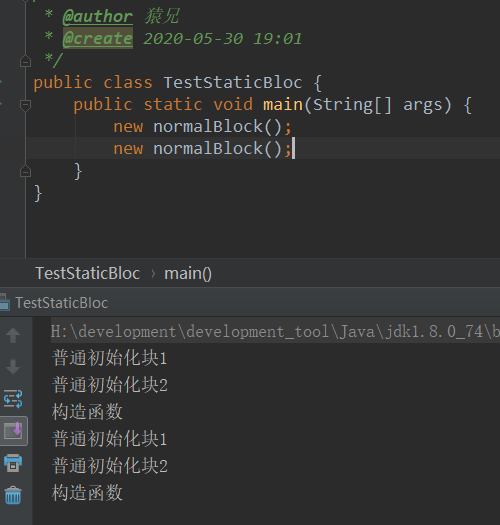Image resolution: width=500 pixels, height=525 pixels.
Task: Click the @author Javadoc tag
Action: click(97, 17)
